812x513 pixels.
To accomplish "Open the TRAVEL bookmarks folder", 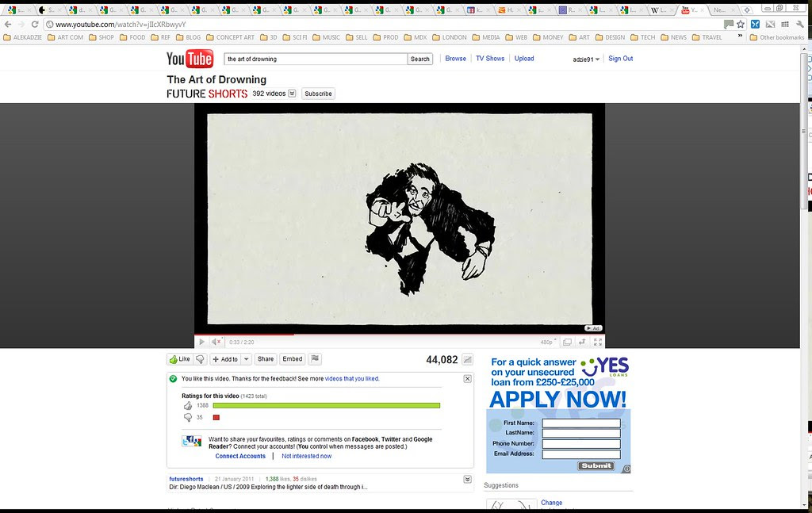I will (x=707, y=37).
